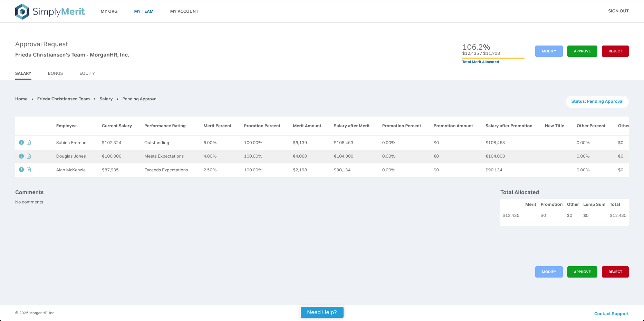Open MY ACCOUNT

(x=184, y=11)
